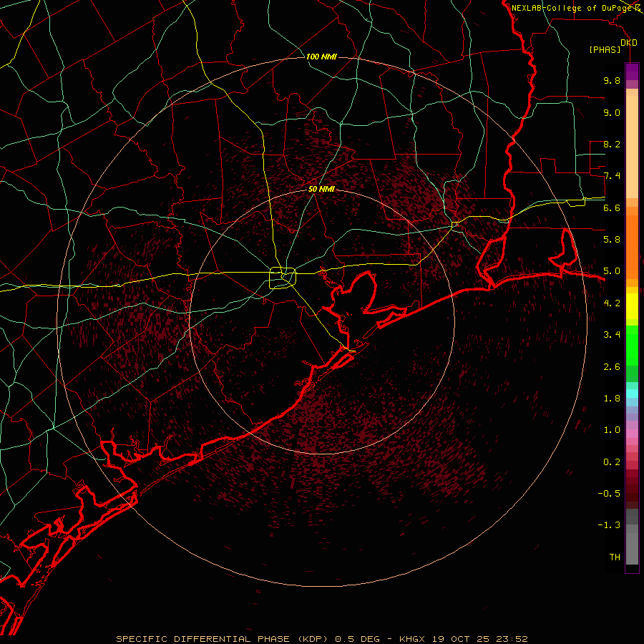This screenshot has width=644, height=644.
Task: Click the "50 NMI" range ring label
Action: pyautogui.click(x=321, y=190)
